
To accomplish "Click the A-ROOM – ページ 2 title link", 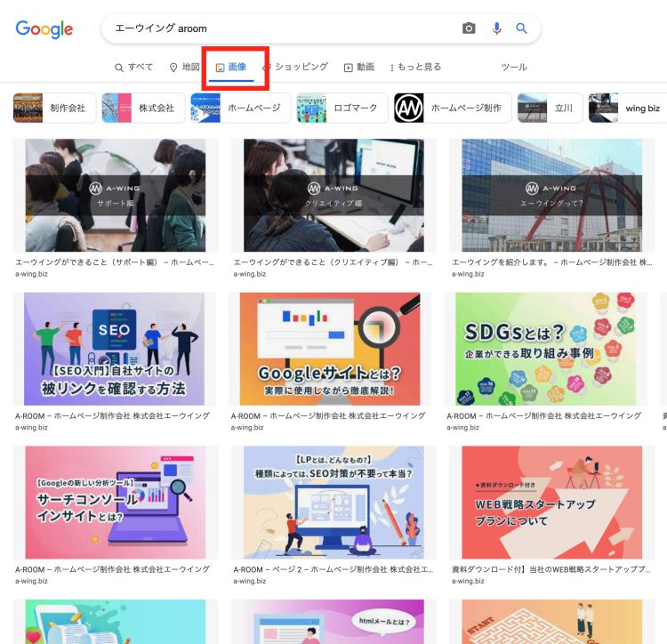I will (333, 569).
